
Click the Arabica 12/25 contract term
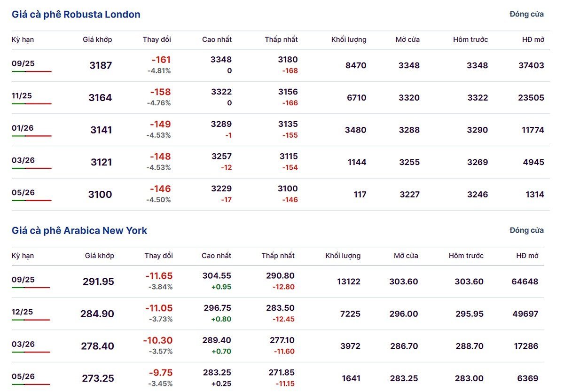coord(23,312)
